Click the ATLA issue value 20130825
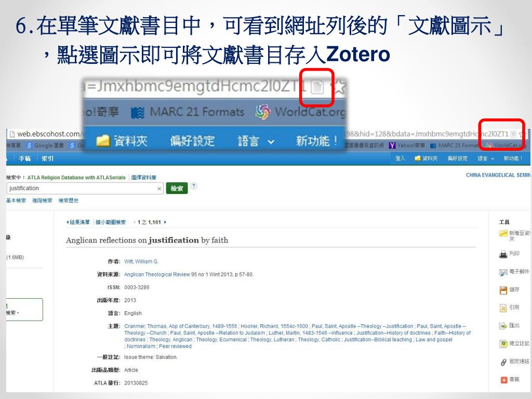This screenshot has height=399, width=532. tap(136, 383)
